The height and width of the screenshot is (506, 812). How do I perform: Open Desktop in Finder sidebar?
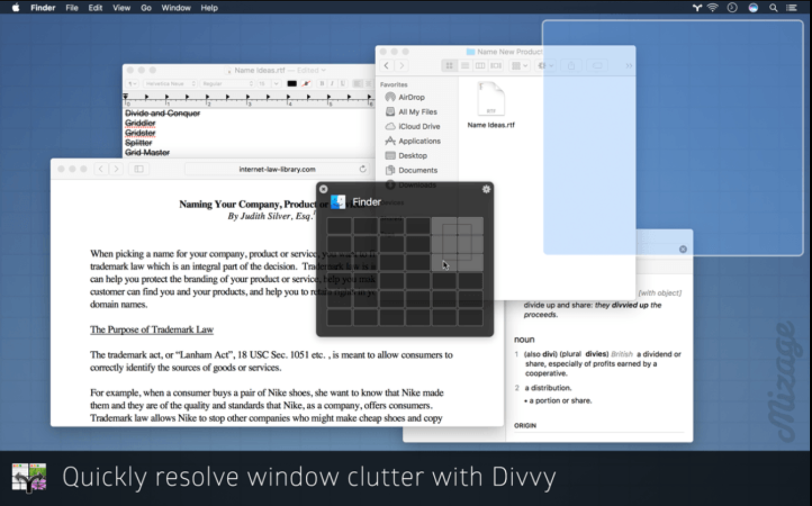(x=406, y=155)
